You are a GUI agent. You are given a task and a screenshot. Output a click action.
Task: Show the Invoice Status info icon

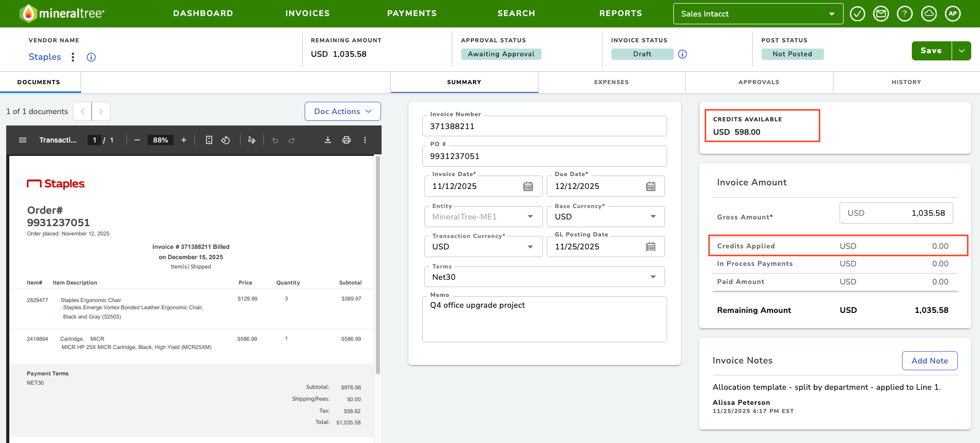pos(683,54)
